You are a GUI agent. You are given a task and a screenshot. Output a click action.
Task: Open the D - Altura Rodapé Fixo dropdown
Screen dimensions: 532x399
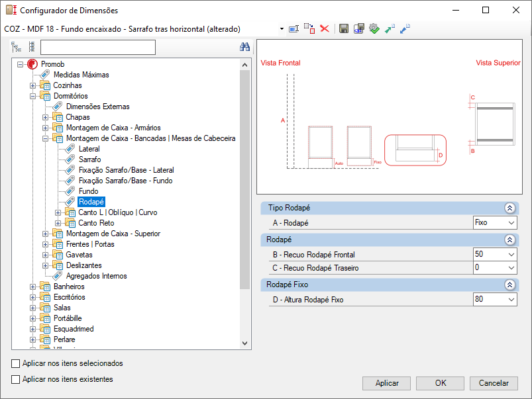pyautogui.click(x=511, y=300)
